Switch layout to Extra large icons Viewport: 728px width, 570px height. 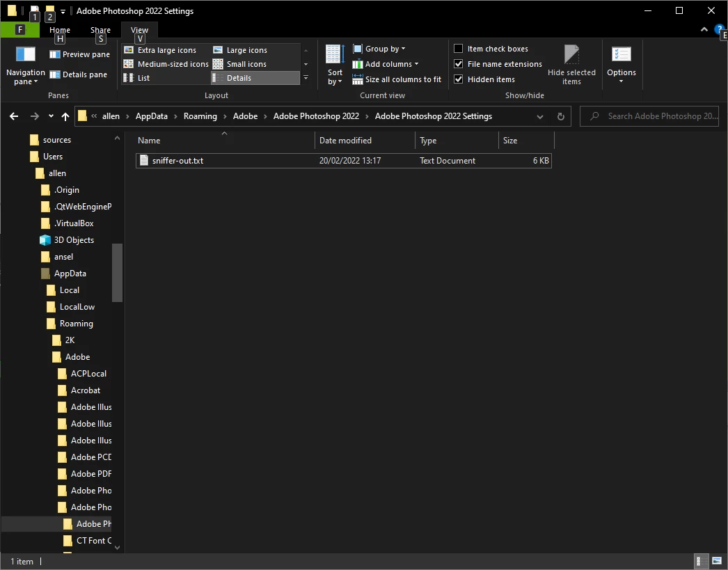coord(160,50)
